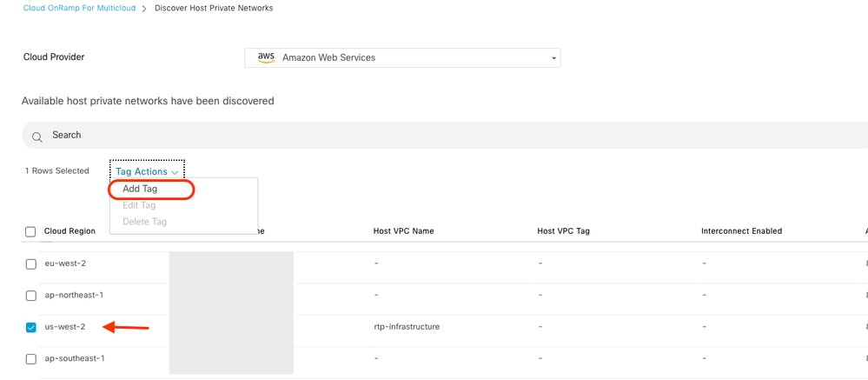The image size is (868, 380).
Task: Focus the Search input field
Action: click(445, 135)
